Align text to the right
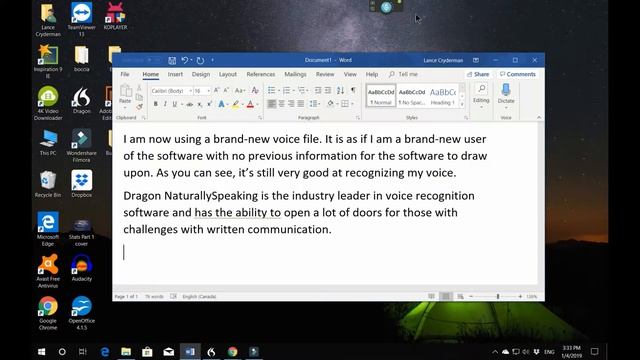The width and height of the screenshot is (640, 360). pos(291,104)
